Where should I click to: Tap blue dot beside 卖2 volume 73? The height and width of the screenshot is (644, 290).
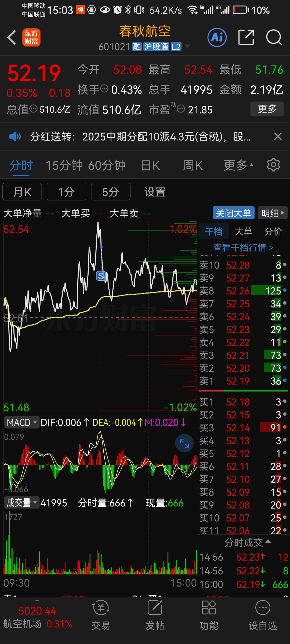click(285, 367)
